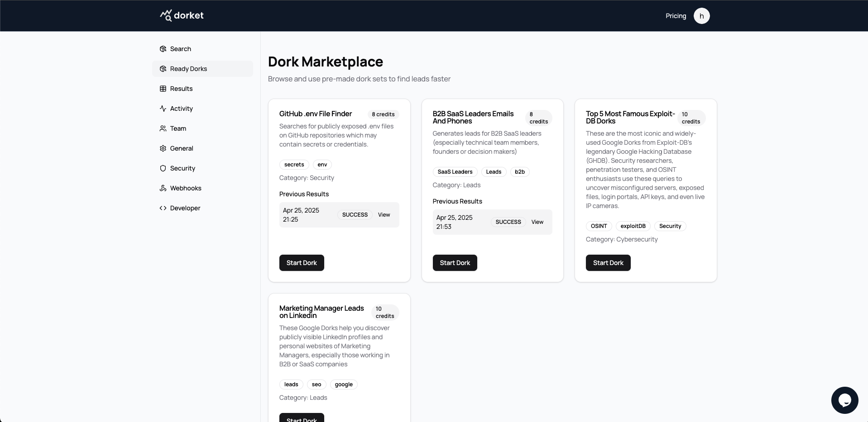Open the Security sidebar section
The image size is (868, 422).
pos(202,168)
